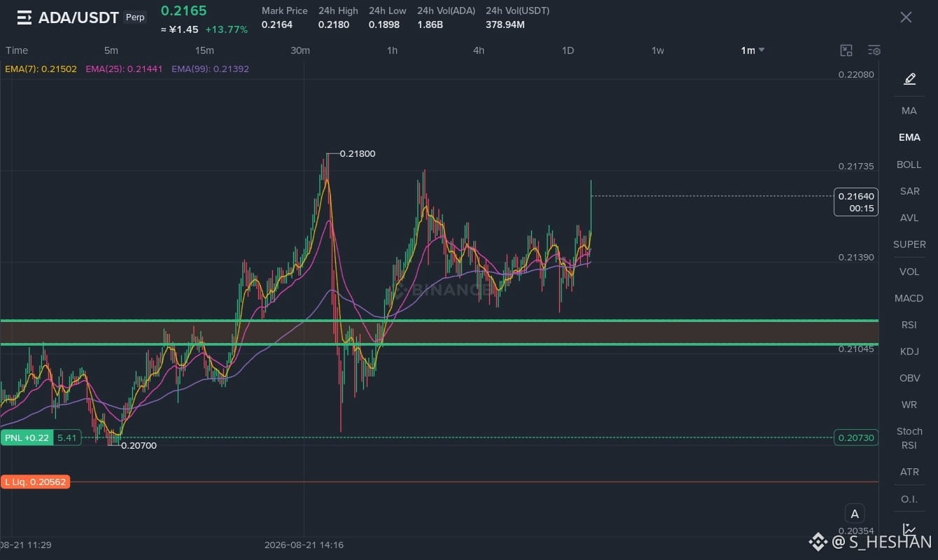Click the lower green zone line
Viewport: 938px width, 560px height.
click(x=439, y=344)
